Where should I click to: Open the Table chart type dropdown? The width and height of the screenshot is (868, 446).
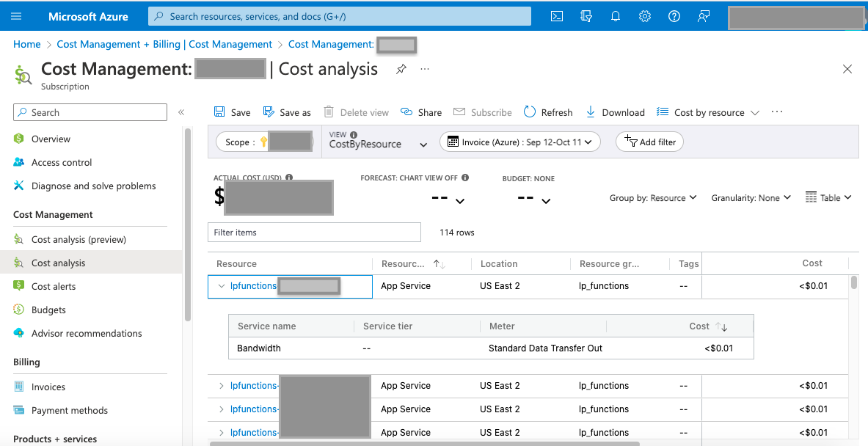click(x=828, y=197)
